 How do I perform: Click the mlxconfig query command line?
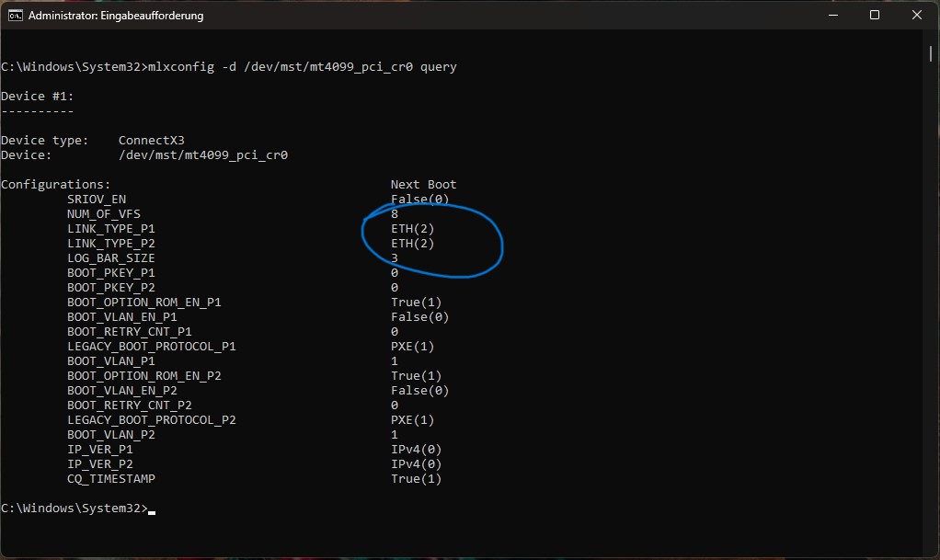[228, 66]
